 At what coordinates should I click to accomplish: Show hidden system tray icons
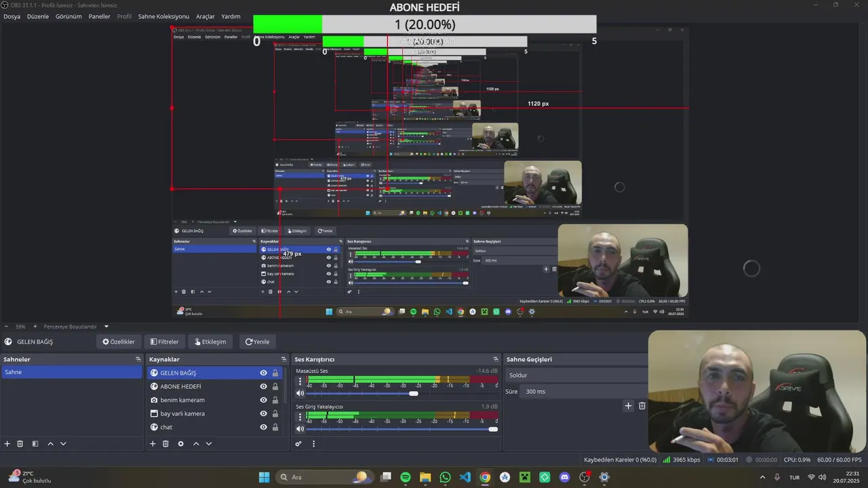[x=762, y=477]
